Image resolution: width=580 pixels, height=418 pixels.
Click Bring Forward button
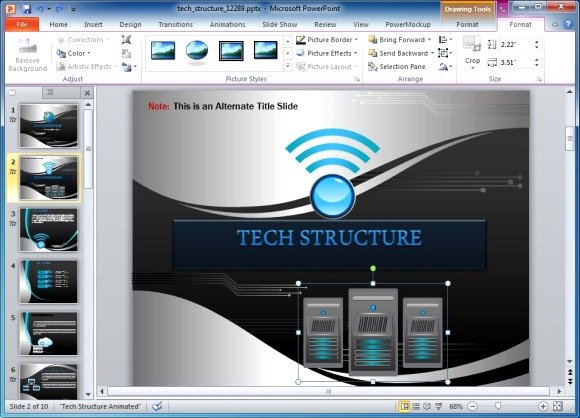point(397,40)
